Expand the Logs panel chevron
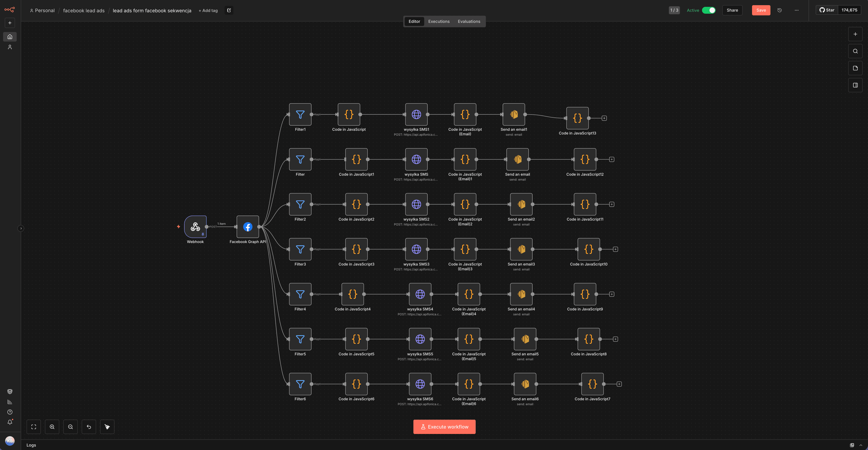This screenshot has height=450, width=868. (861, 445)
